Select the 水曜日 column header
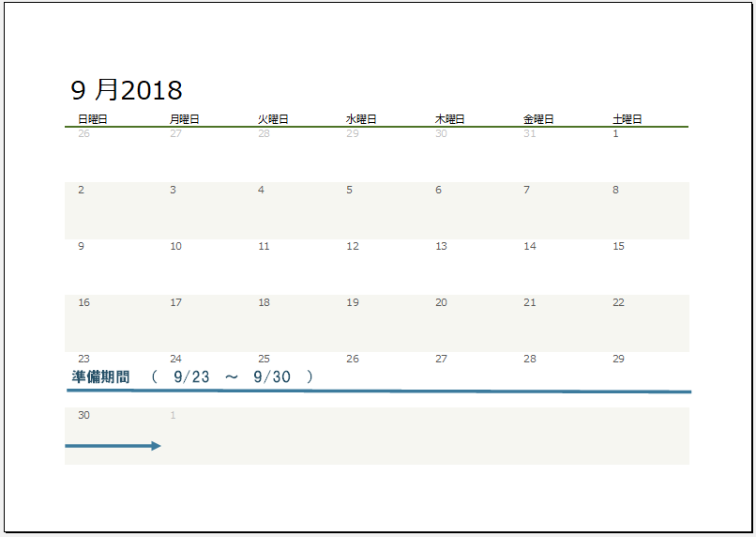The image size is (756, 537). point(361,119)
